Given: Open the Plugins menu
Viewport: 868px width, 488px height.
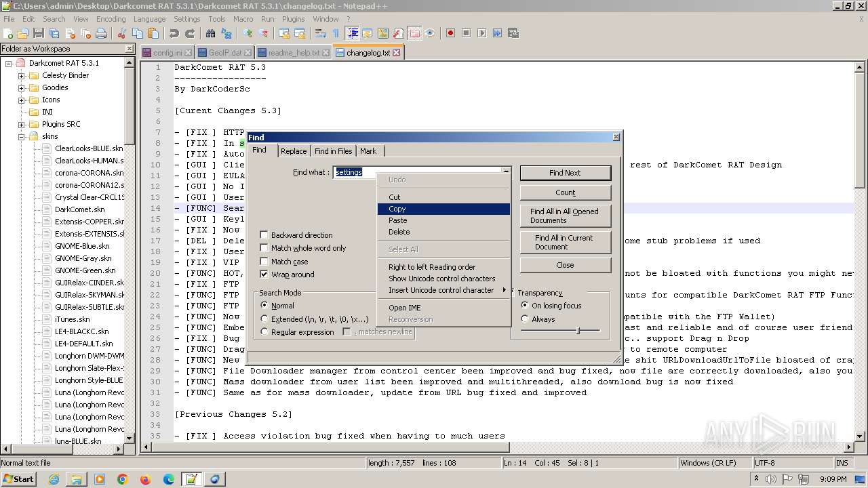Looking at the screenshot, I should 293,19.
